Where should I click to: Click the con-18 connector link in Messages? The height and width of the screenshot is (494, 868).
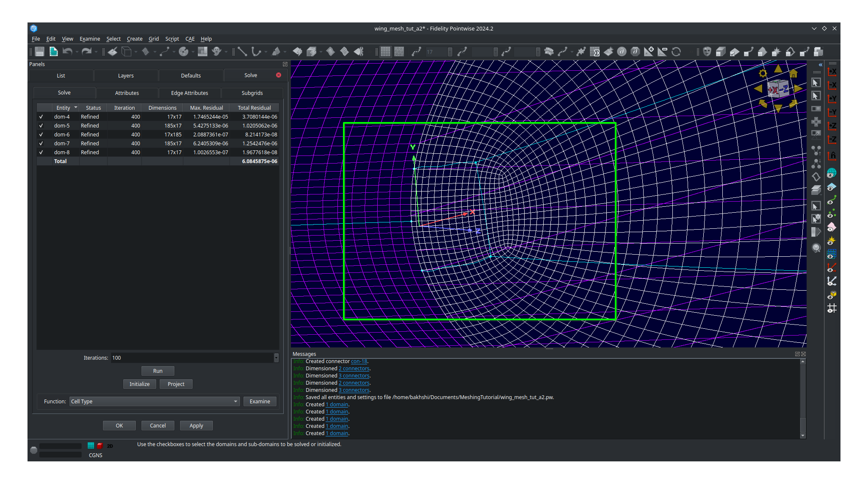point(359,361)
